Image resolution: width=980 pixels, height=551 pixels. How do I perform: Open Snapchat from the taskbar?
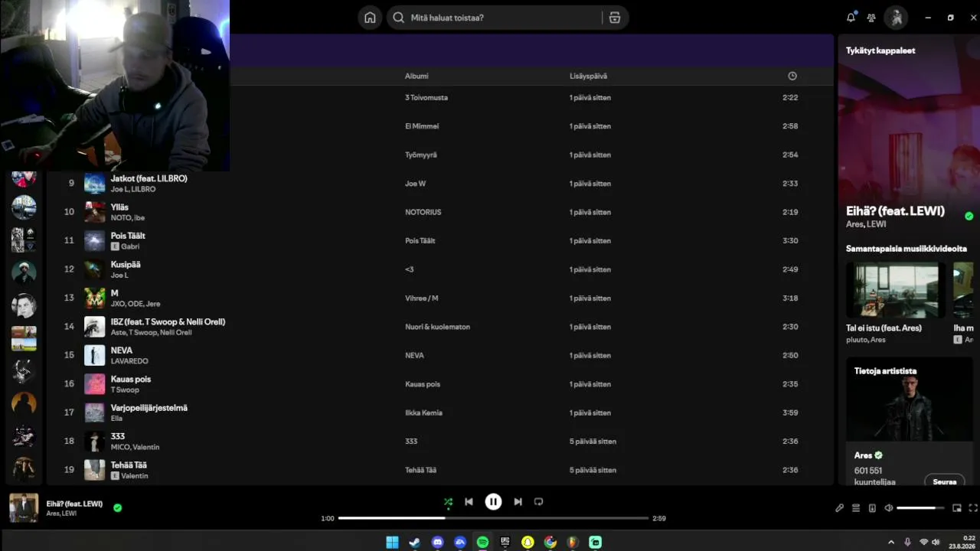pos(528,542)
